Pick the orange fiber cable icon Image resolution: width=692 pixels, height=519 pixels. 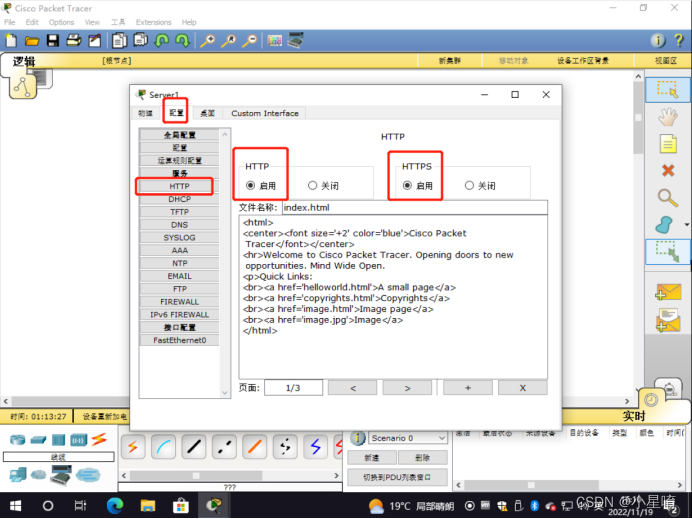pyautogui.click(x=255, y=447)
